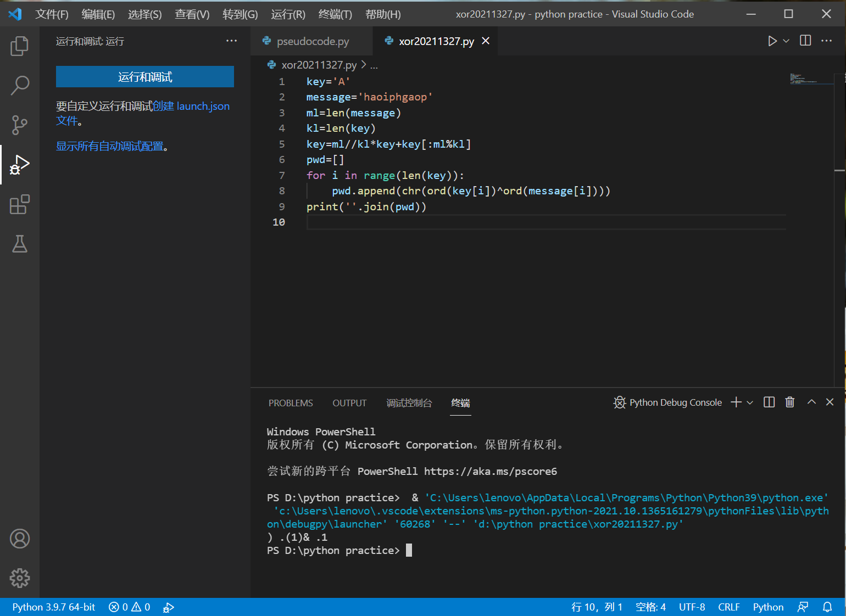The image size is (846, 616).
Task: Kill terminal with trash icon
Action: [789, 402]
